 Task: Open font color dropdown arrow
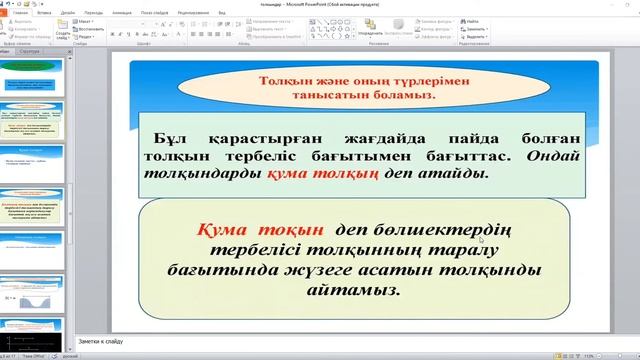coord(184,35)
